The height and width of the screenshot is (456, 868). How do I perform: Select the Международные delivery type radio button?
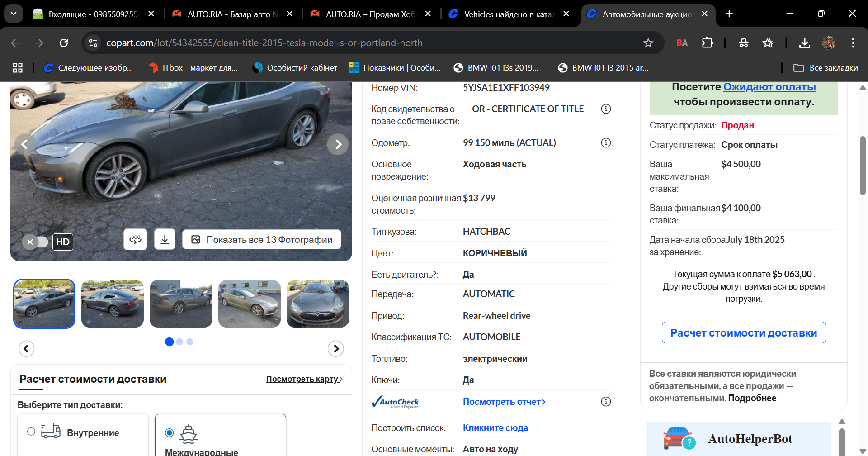tap(170, 433)
